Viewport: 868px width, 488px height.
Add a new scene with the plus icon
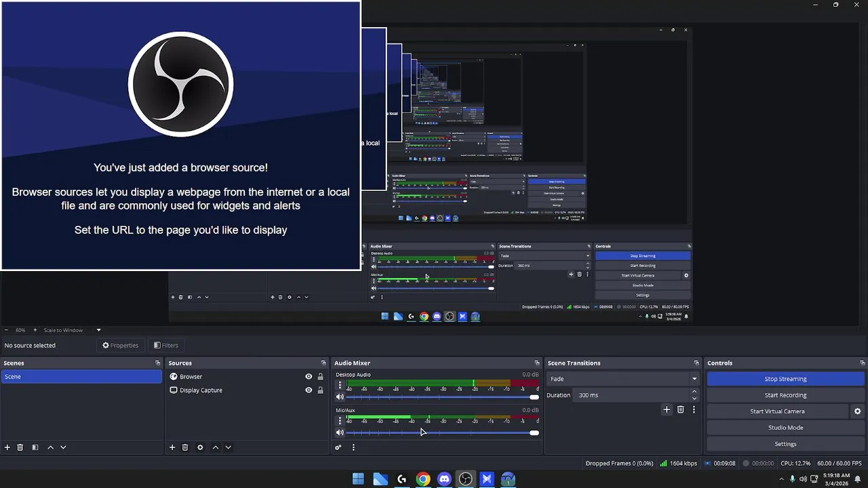(7, 447)
